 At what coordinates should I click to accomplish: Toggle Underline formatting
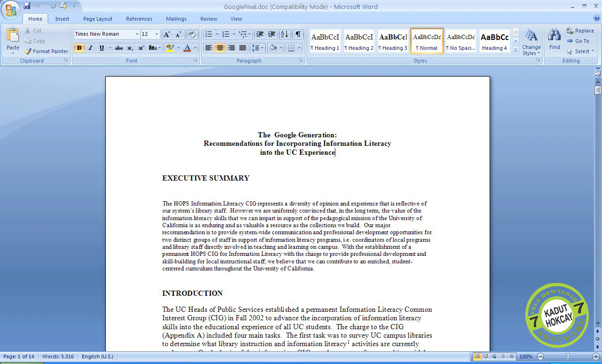102,48
